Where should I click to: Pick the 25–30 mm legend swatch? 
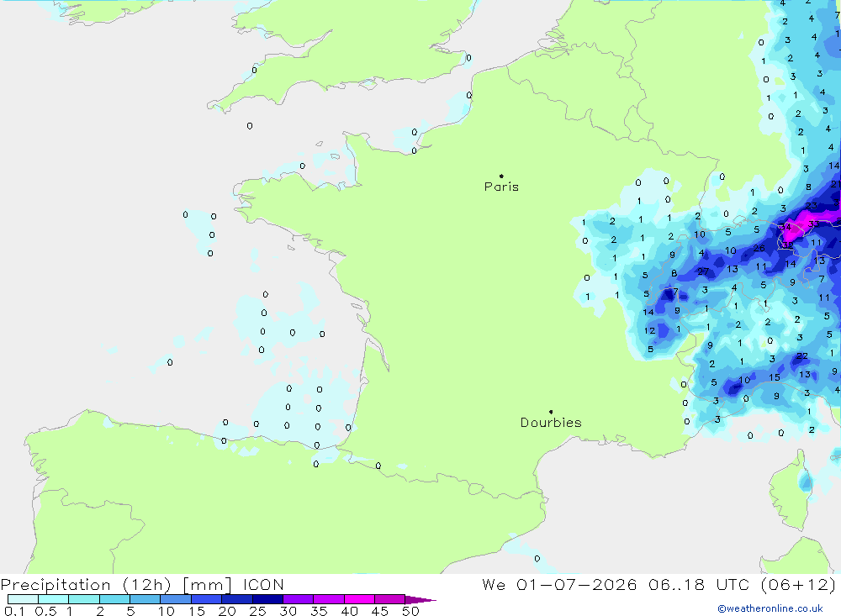[267, 599]
